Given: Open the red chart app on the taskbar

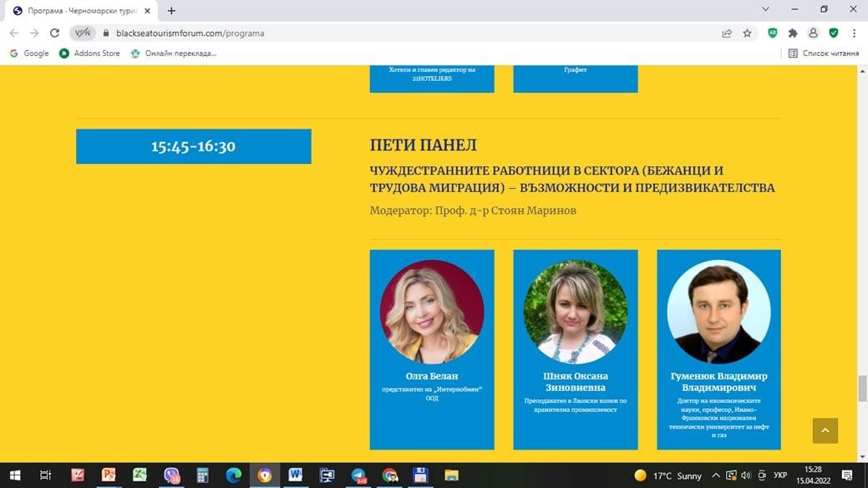Looking at the screenshot, I should tap(78, 475).
